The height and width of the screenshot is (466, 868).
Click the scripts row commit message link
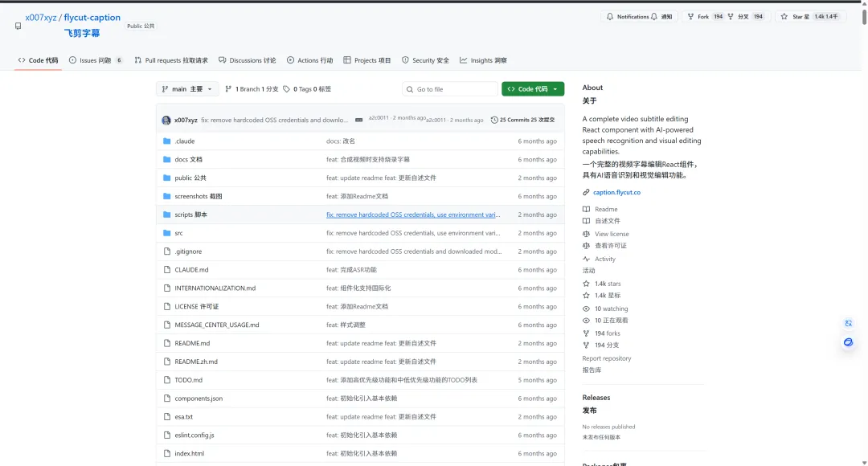click(x=413, y=215)
